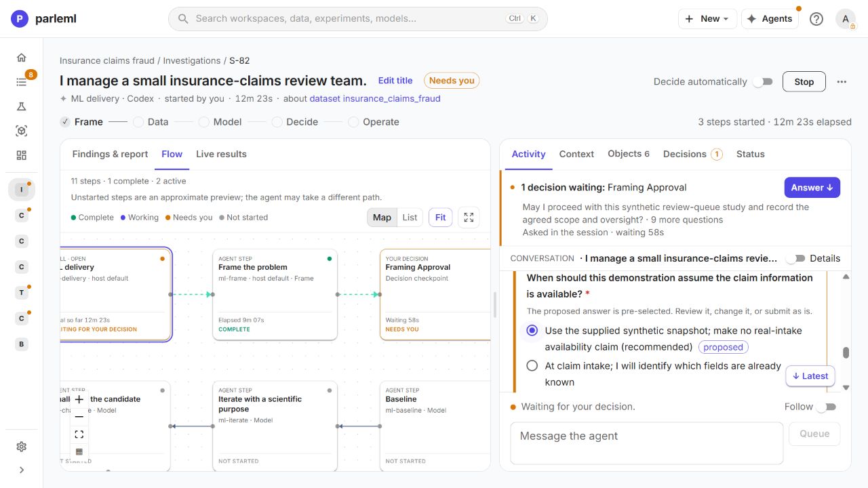This screenshot has width=868, height=488.
Task: Zoom in on the flow map
Action: 79,399
